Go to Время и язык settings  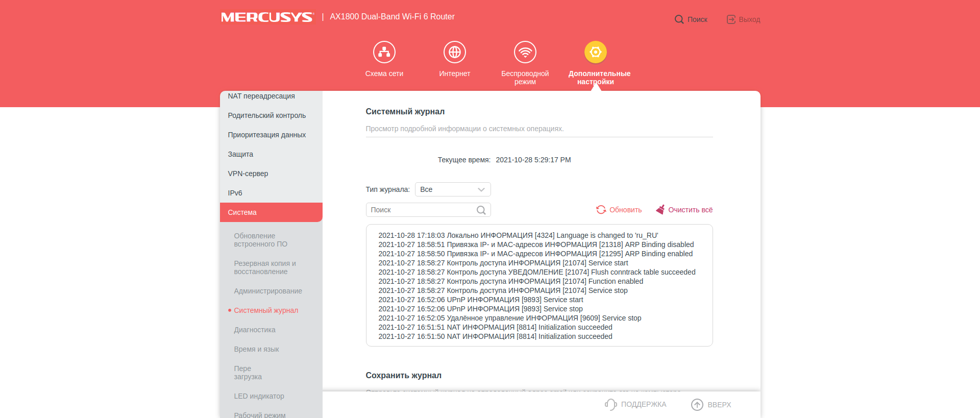click(256, 349)
